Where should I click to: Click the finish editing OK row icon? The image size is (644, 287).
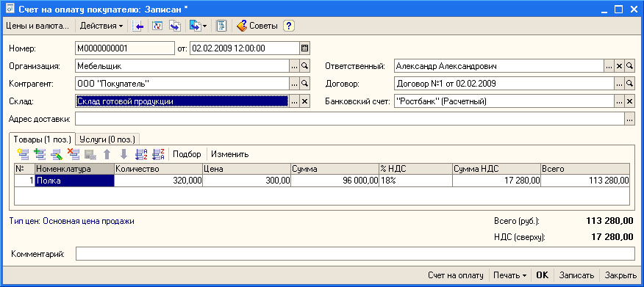(90, 155)
